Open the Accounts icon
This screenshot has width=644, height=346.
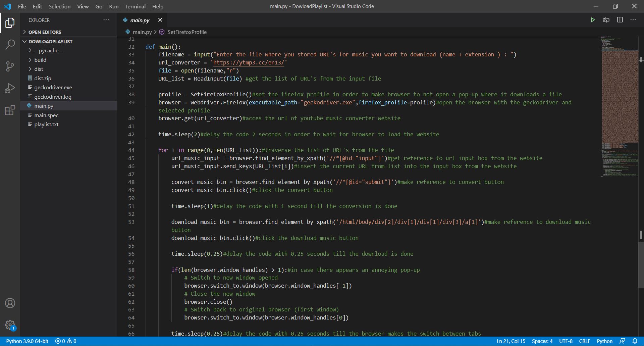click(10, 303)
